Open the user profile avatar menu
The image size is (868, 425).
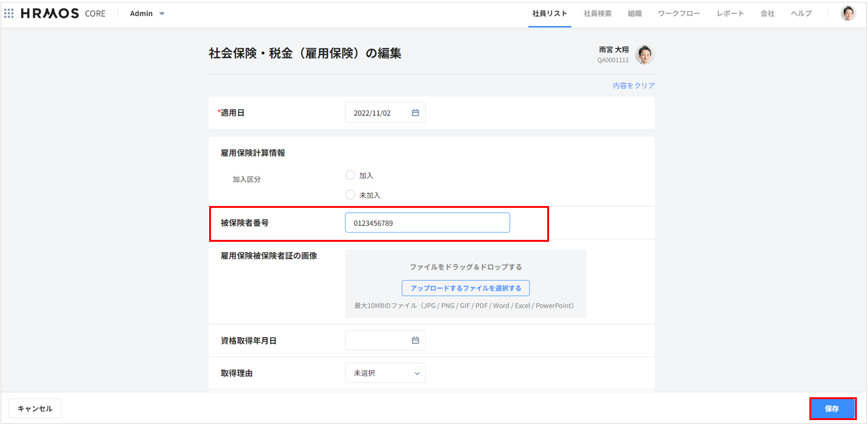pyautogui.click(x=848, y=14)
